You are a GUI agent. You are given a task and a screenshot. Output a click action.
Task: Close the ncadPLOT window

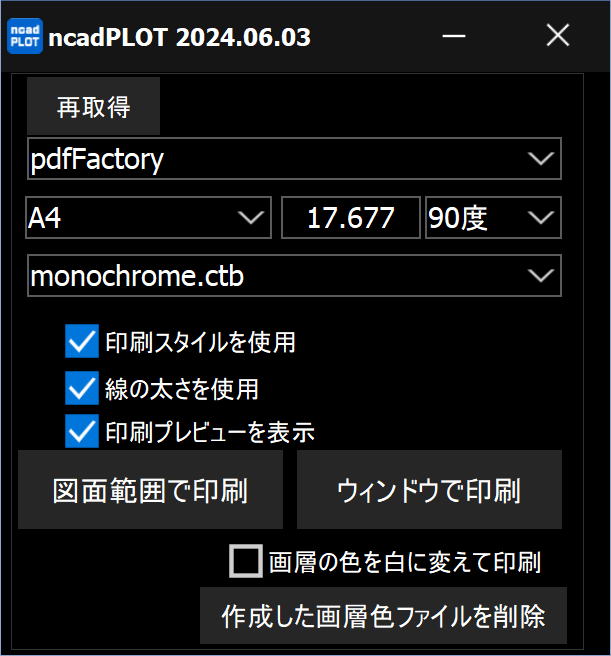pos(558,35)
